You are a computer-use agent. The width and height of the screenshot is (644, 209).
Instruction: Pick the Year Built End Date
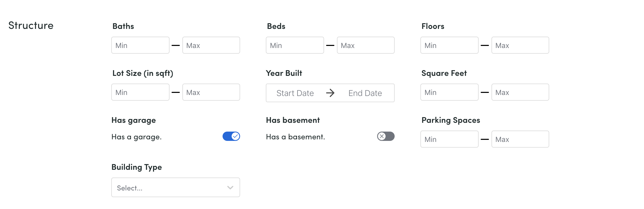365,93
